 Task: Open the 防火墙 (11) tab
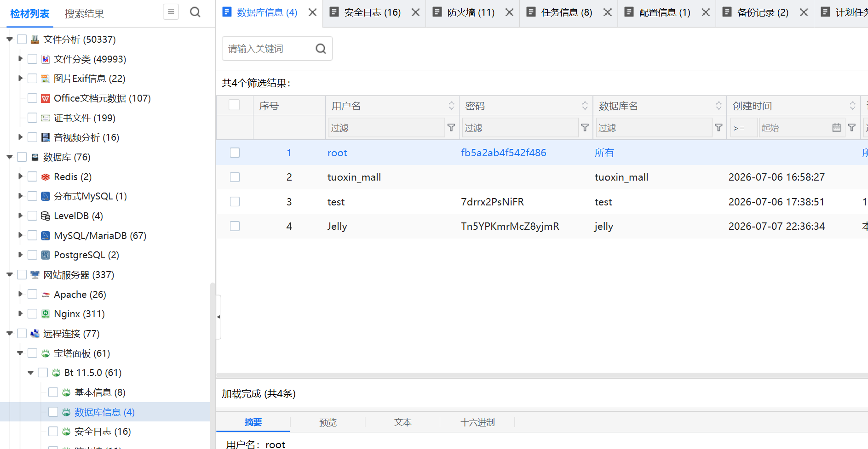pos(471,12)
